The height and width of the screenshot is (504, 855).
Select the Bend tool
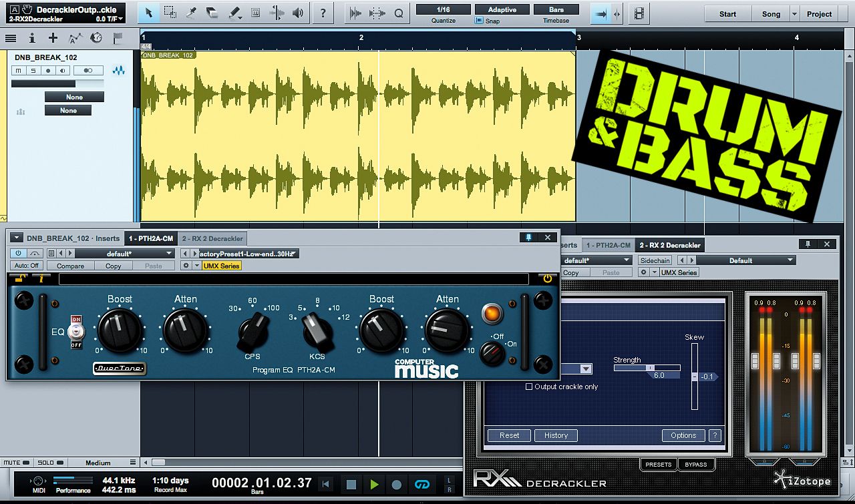coord(277,13)
